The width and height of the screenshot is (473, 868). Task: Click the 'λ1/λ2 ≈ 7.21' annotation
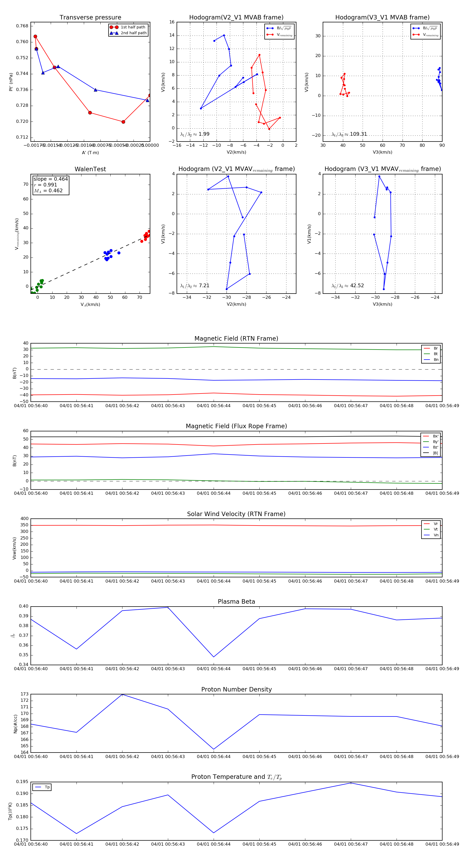click(194, 286)
